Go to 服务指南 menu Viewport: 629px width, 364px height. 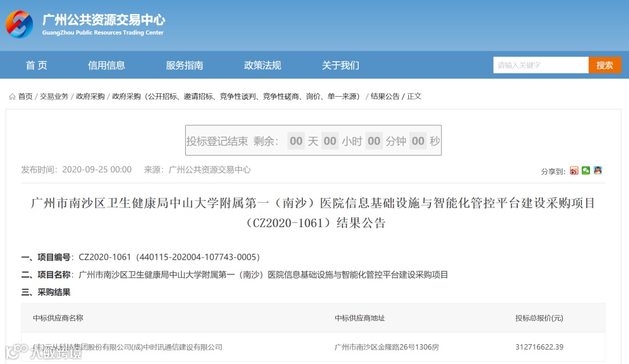[x=185, y=65]
